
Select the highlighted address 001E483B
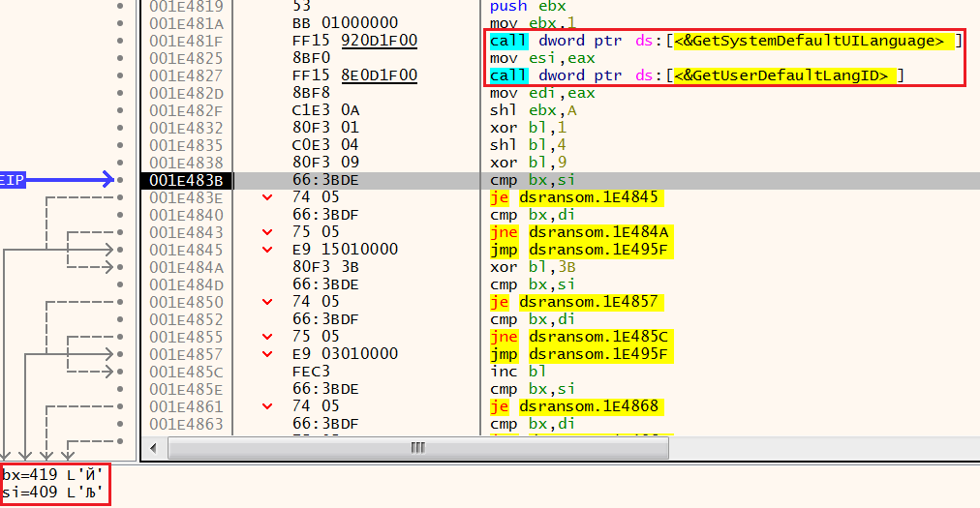tap(186, 180)
